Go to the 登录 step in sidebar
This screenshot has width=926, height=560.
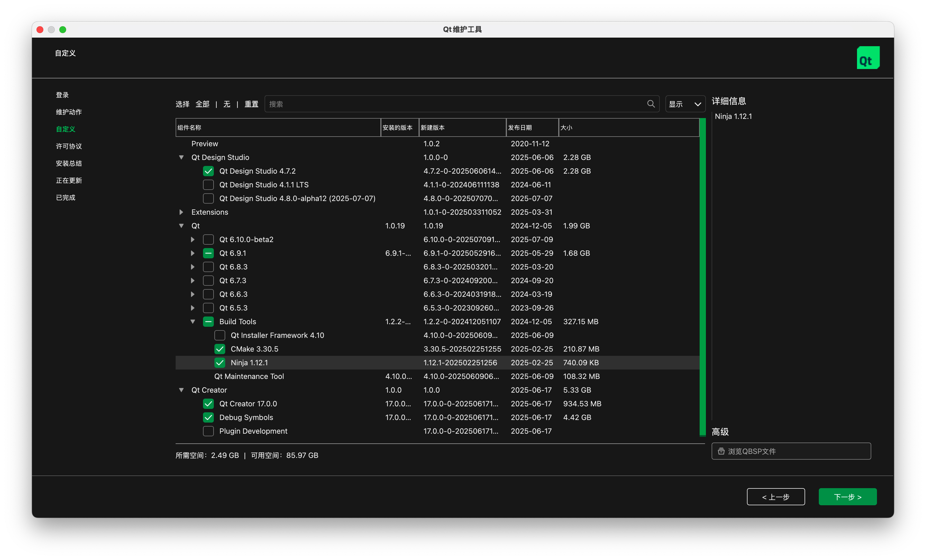pos(62,95)
